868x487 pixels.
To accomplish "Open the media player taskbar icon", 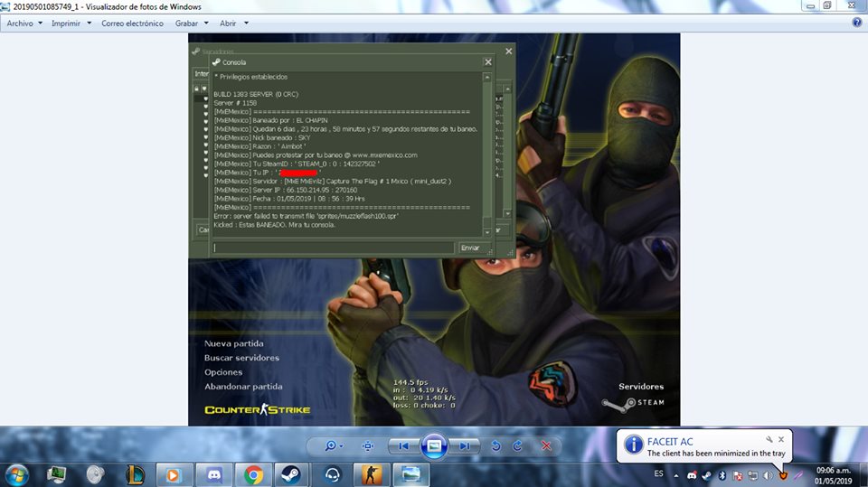I will coord(174,475).
